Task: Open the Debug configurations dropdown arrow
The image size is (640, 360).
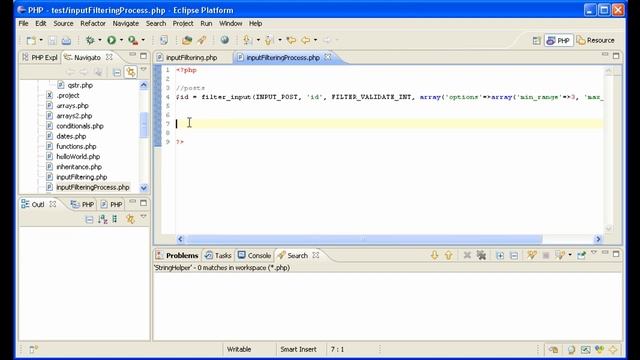Action: 100,40
